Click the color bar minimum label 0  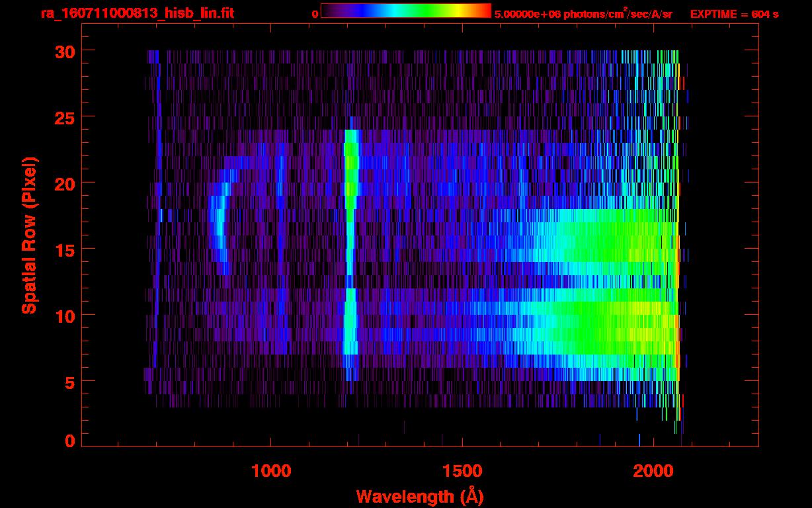[315, 14]
